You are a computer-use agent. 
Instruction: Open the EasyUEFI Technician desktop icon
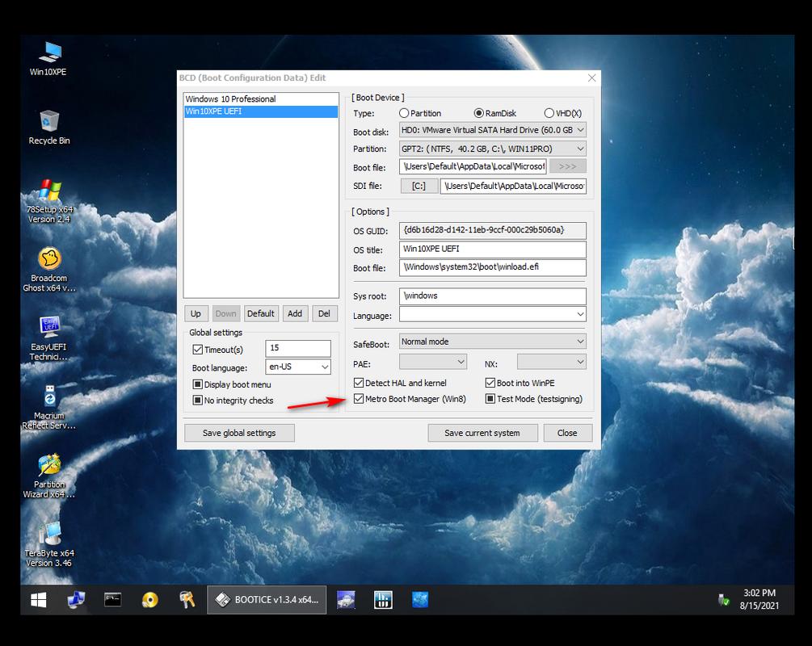point(49,338)
